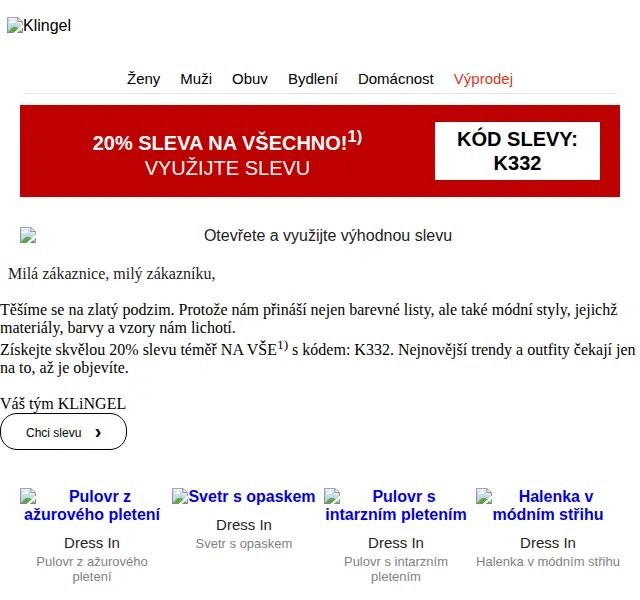640x600 pixels.
Task: Click the 20% SLEVA NA VŠECHNO banner text
Action: [x=227, y=142]
